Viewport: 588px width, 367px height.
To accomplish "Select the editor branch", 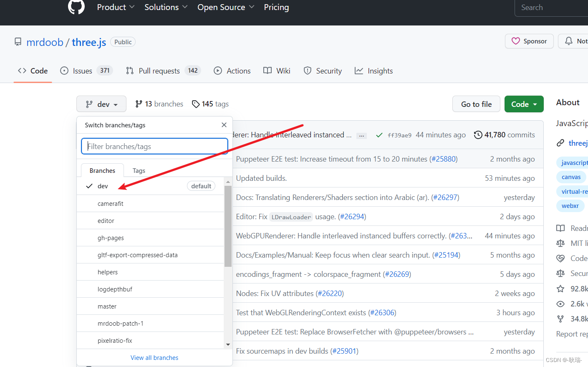I will coord(150,220).
